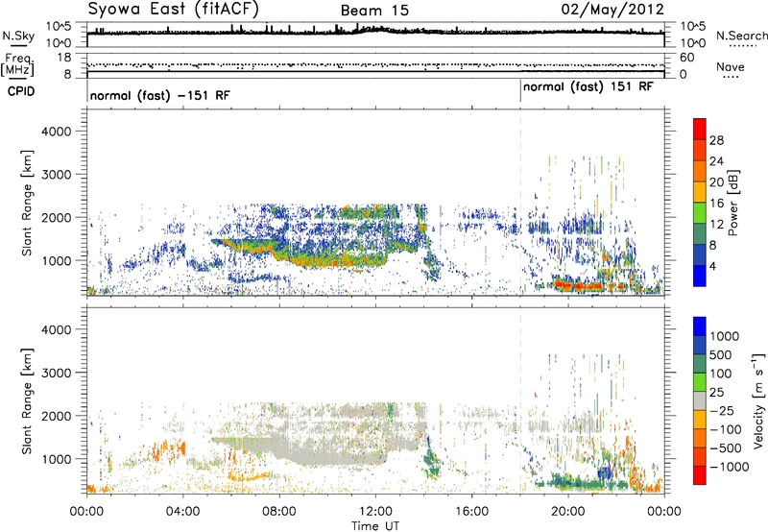Click the 'CPID' row label
This screenshot has width=768, height=532.
pyautogui.click(x=20, y=91)
